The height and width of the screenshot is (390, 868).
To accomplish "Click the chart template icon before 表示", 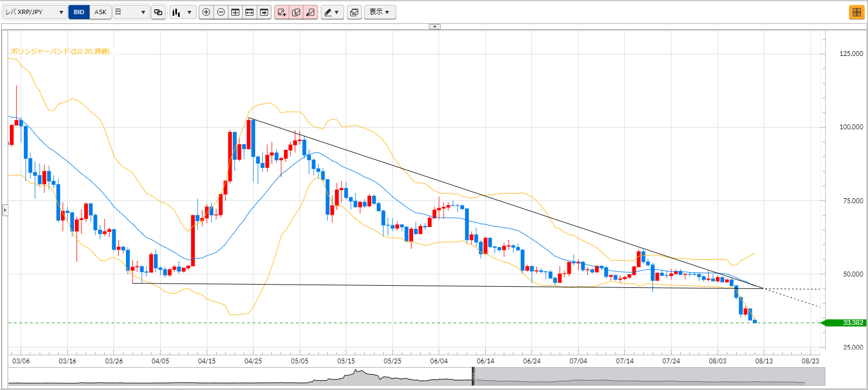I will (x=354, y=12).
